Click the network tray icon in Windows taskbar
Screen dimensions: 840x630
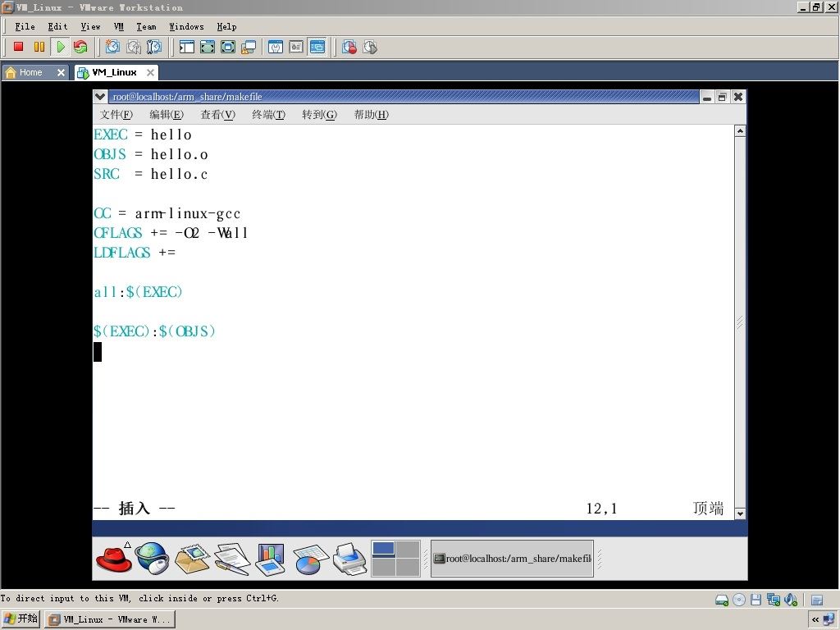point(829,620)
